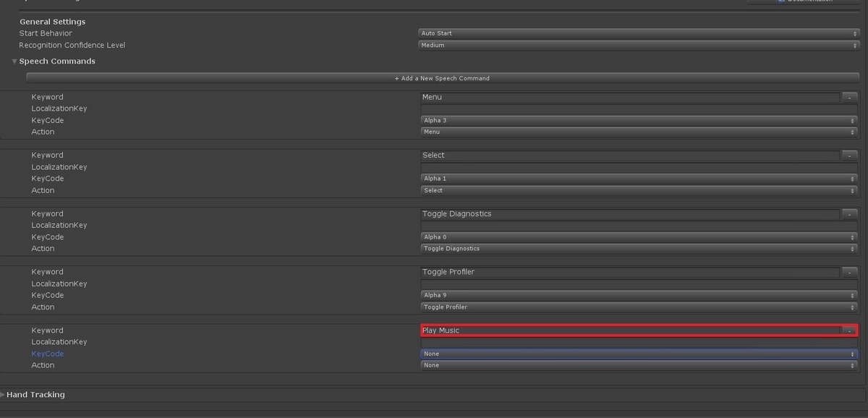The width and height of the screenshot is (868, 418).
Task: Collapse the Speech Commands section
Action: click(14, 61)
